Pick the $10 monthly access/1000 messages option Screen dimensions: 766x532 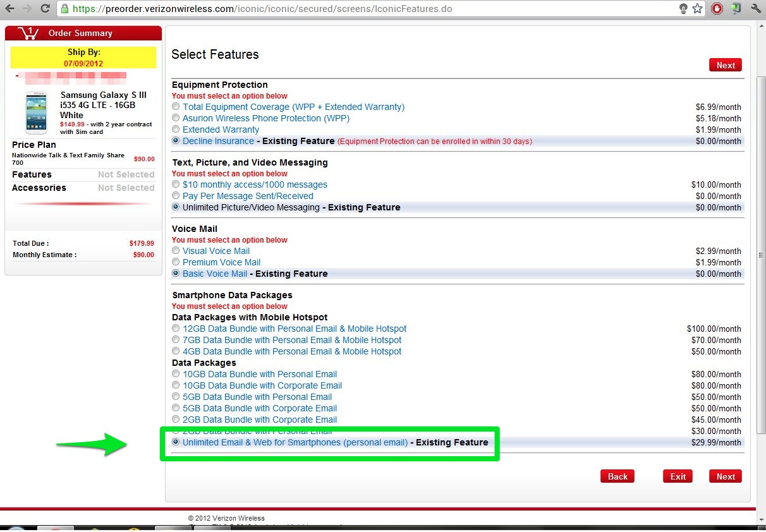(x=176, y=184)
